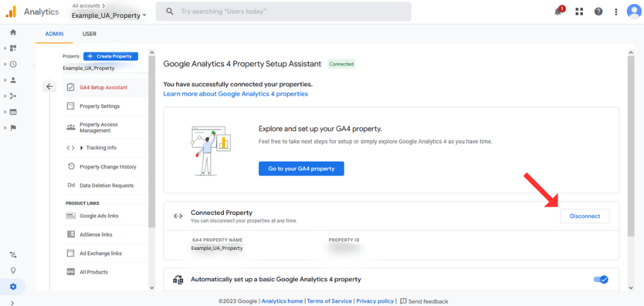This screenshot has width=644, height=306.
Task: Expand Behavior arrow in left rail
Action: pos(5,112)
